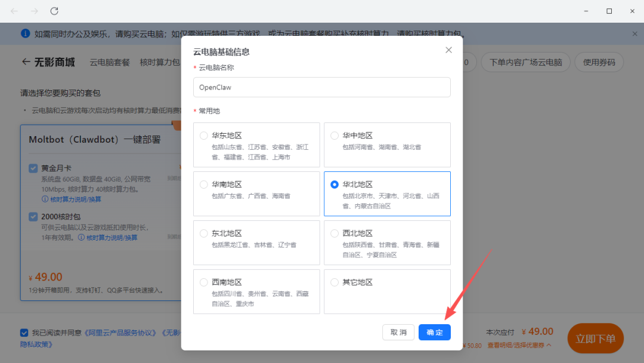Close the 云电脑基础信息 dialog with X
Image resolution: width=644 pixels, height=363 pixels.
448,50
